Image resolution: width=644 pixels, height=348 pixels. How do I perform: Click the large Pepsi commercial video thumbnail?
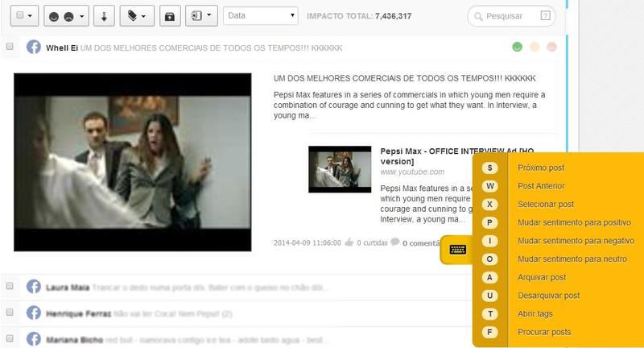tap(133, 162)
